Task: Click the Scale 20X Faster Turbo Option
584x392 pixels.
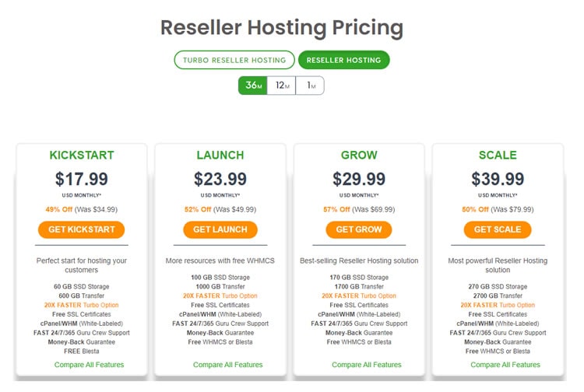Action: click(498, 305)
